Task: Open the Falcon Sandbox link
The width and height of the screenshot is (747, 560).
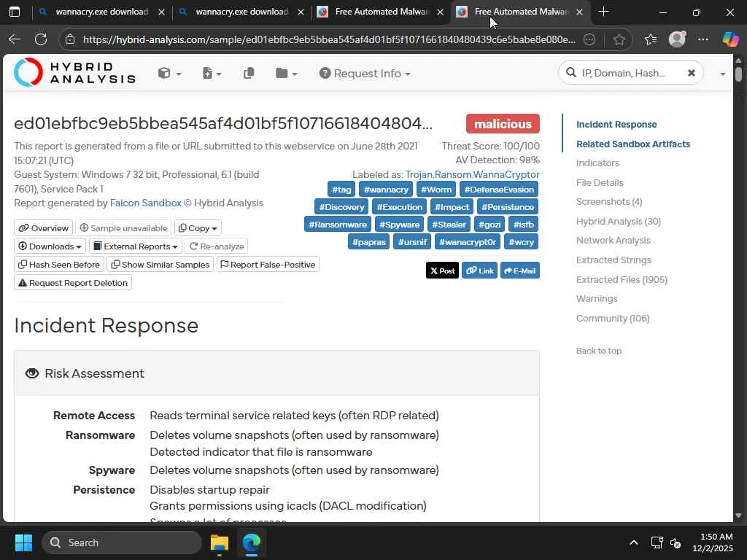Action: [145, 203]
